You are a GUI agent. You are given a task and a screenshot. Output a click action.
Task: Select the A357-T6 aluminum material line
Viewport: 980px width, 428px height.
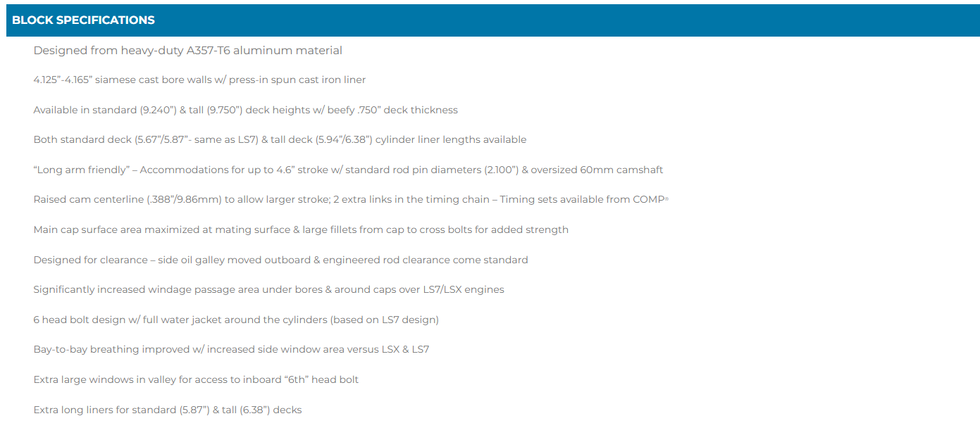[188, 51]
